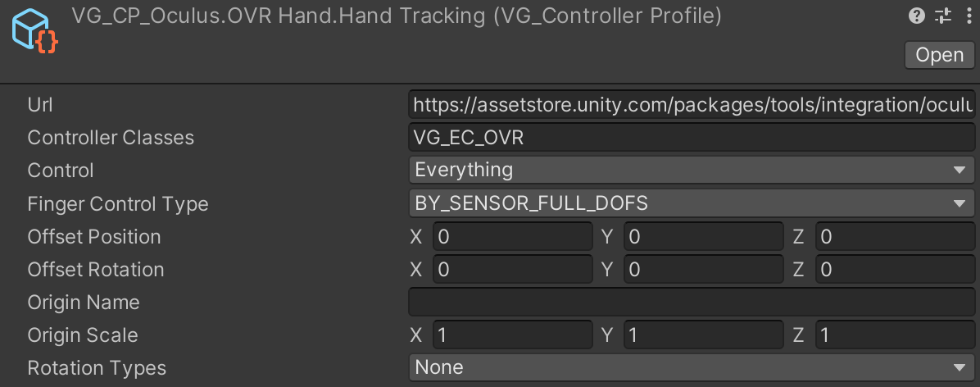Click the empty Origin Name field
Viewport: 980px width, 387px height.
[692, 302]
